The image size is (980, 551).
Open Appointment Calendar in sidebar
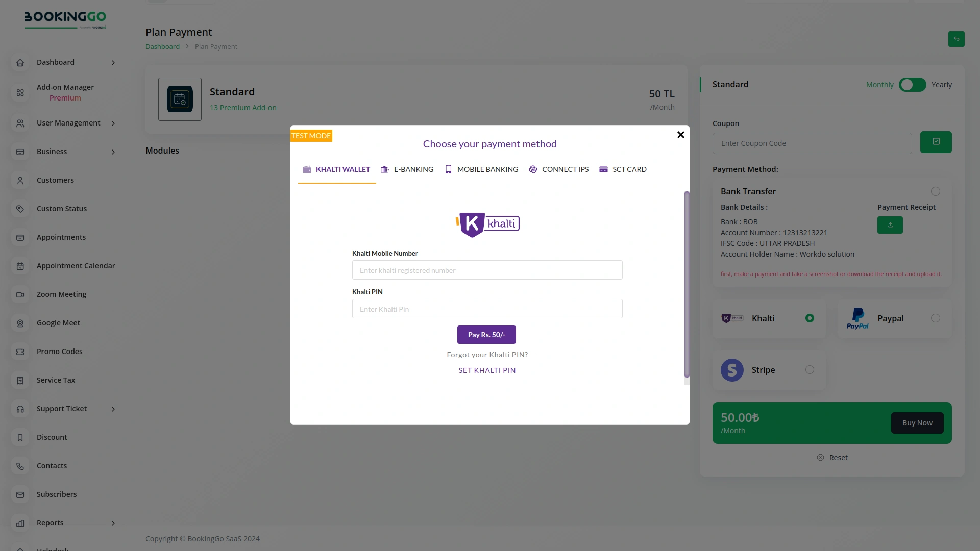76,266
